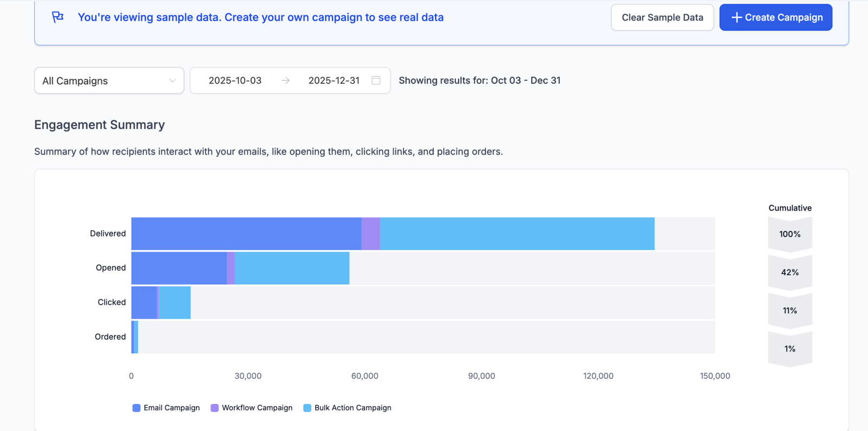The width and height of the screenshot is (868, 431).
Task: Click the purple Workflow segment in Delivered bar
Action: click(x=371, y=234)
